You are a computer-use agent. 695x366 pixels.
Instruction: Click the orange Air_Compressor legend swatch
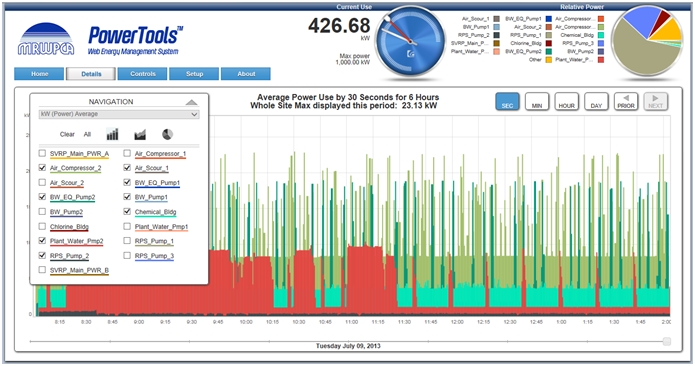click(601, 19)
